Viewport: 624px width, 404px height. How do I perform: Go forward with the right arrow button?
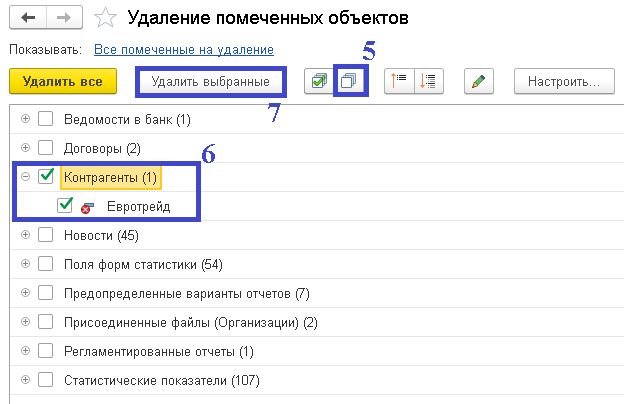pyautogui.click(x=64, y=18)
